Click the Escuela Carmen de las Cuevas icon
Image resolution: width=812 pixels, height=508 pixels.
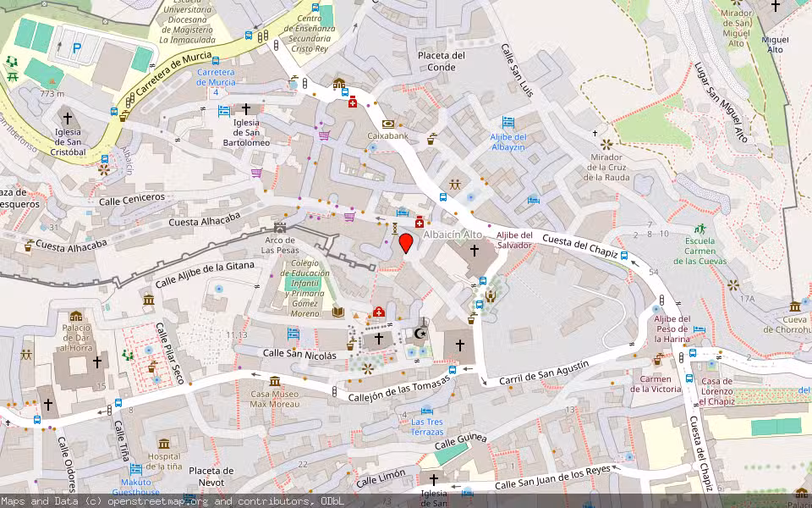[700, 229]
